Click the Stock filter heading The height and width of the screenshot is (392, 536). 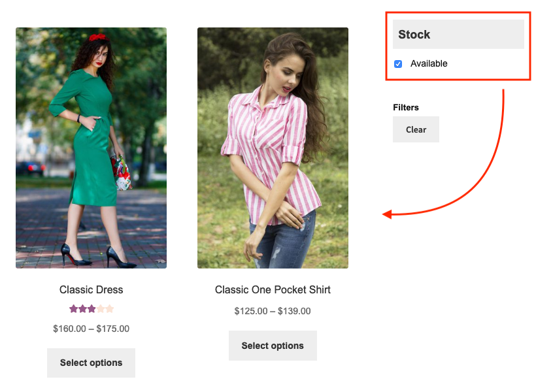414,35
